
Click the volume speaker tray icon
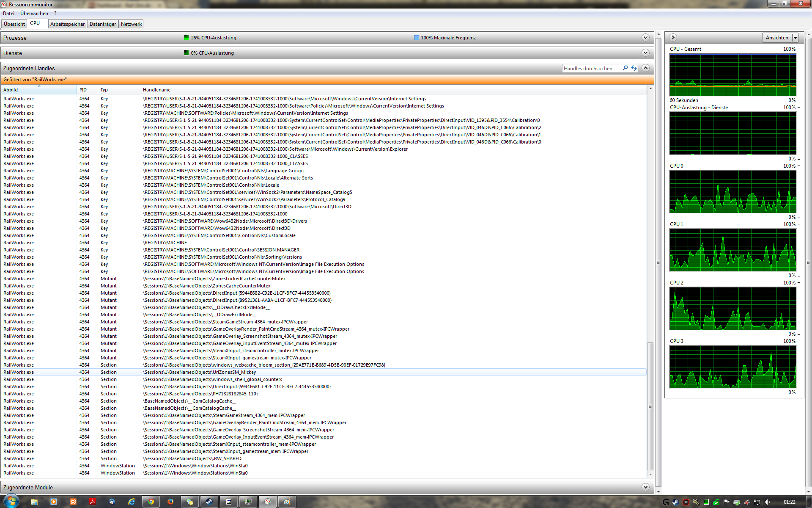pos(767,502)
